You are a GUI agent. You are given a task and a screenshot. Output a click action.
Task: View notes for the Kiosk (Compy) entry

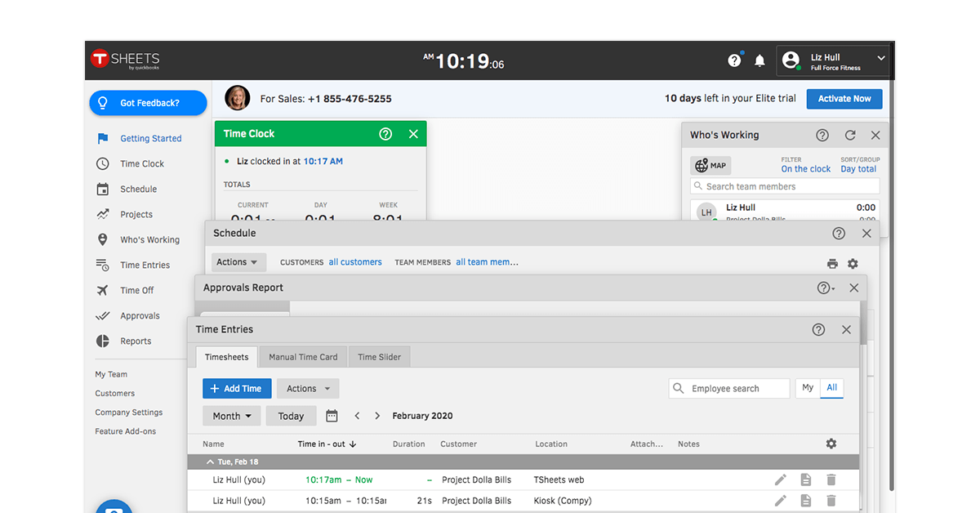tap(806, 501)
